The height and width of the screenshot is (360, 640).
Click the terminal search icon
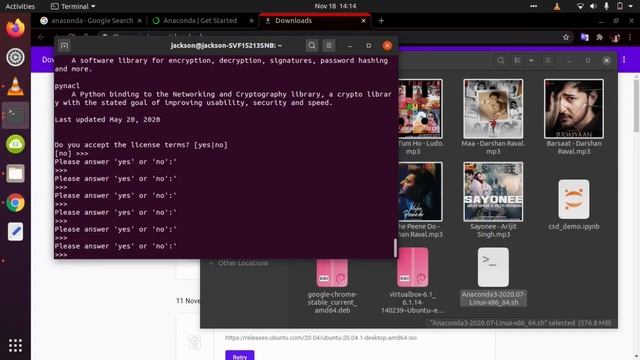(x=312, y=45)
